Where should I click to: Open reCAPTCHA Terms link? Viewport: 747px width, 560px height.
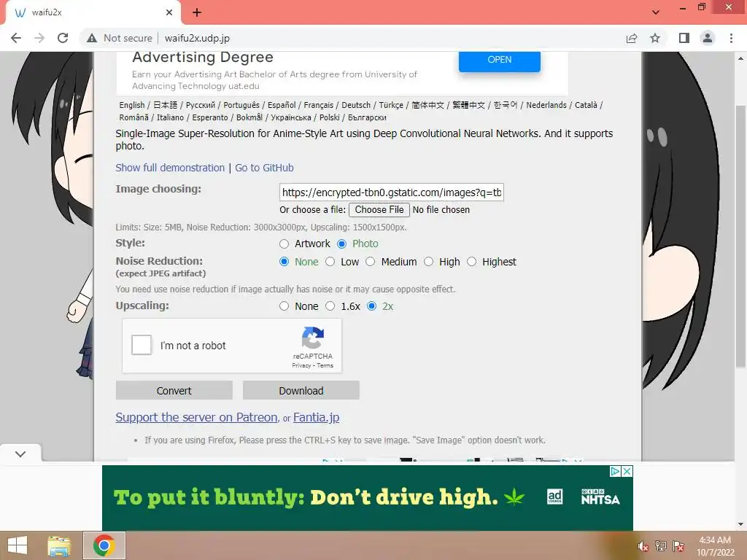click(325, 365)
